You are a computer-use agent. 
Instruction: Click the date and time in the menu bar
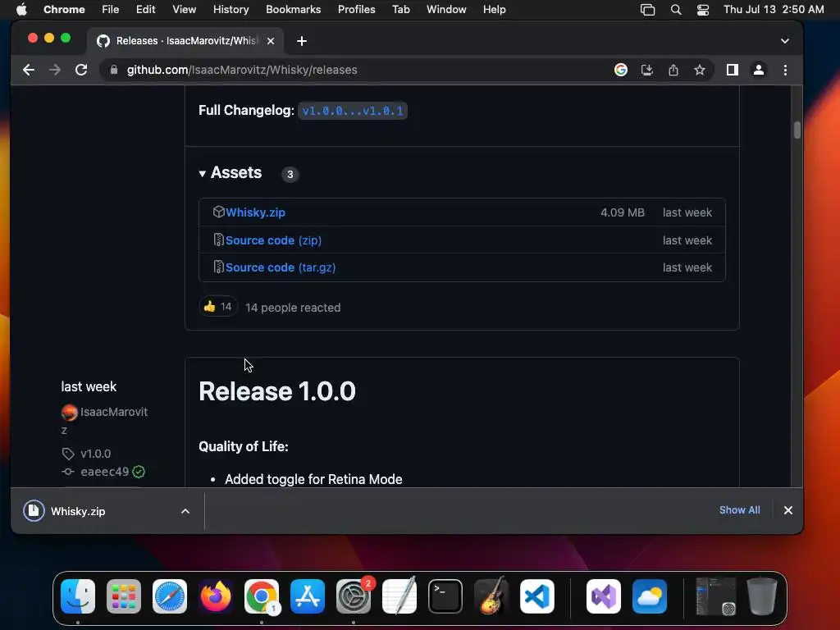click(x=774, y=9)
